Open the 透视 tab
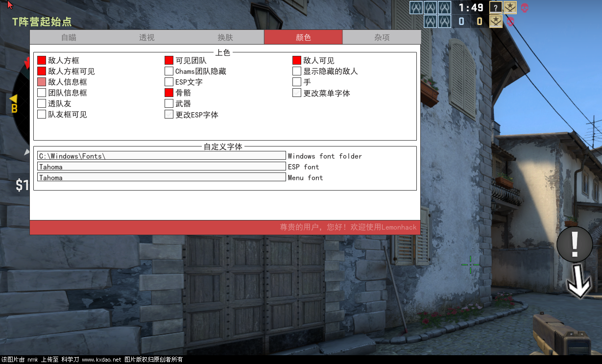Screen dimensions: 602x364 point(147,37)
